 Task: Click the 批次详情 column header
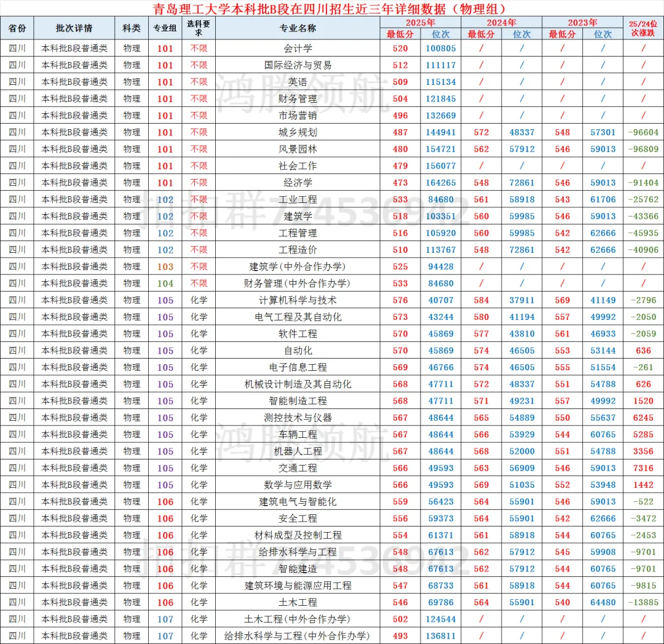pyautogui.click(x=74, y=28)
